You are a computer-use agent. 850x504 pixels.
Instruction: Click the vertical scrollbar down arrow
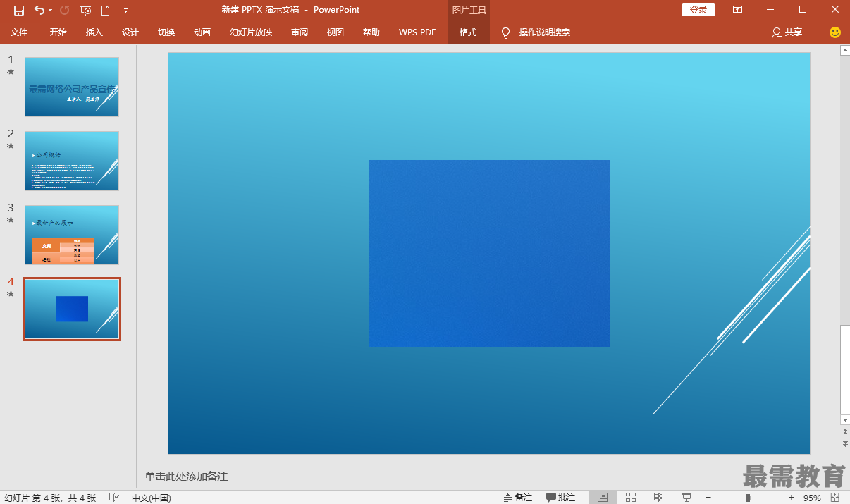[845, 419]
